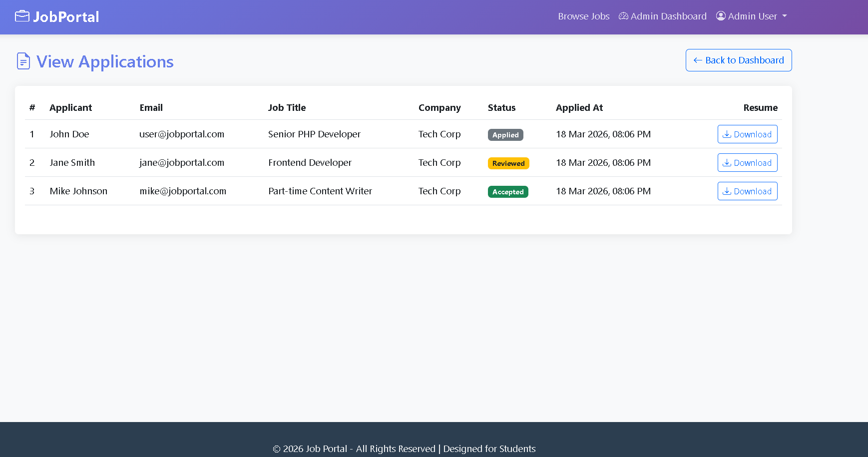Click applicant name Mike Johnson
Screen dimensions: 868x457
(78, 191)
